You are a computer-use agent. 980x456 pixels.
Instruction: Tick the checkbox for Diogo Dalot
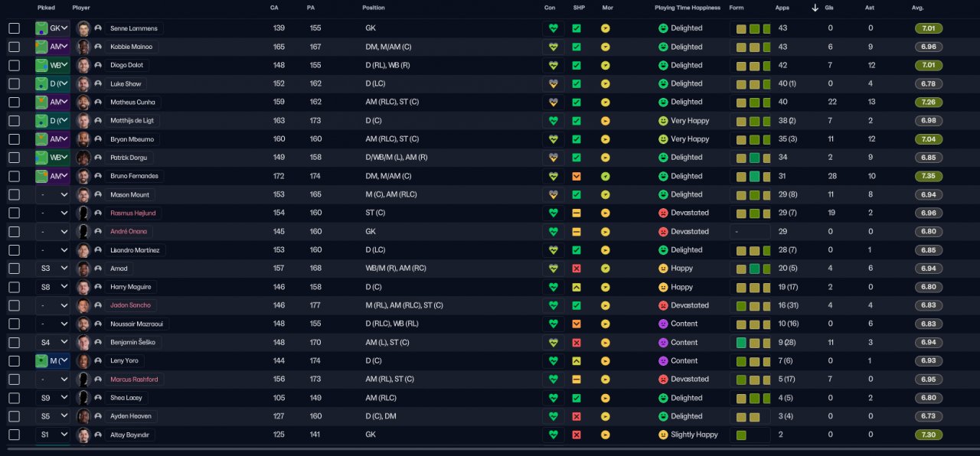point(14,65)
